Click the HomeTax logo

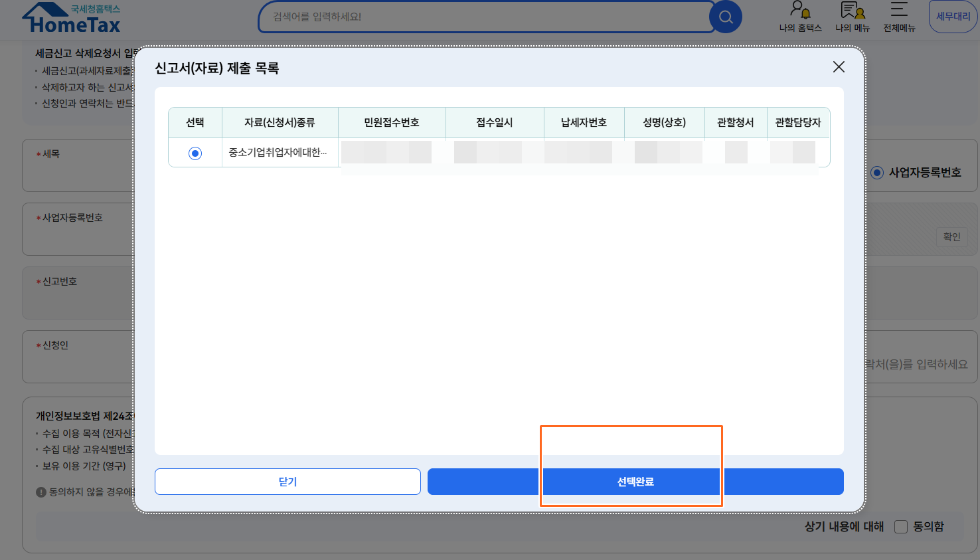click(x=72, y=18)
